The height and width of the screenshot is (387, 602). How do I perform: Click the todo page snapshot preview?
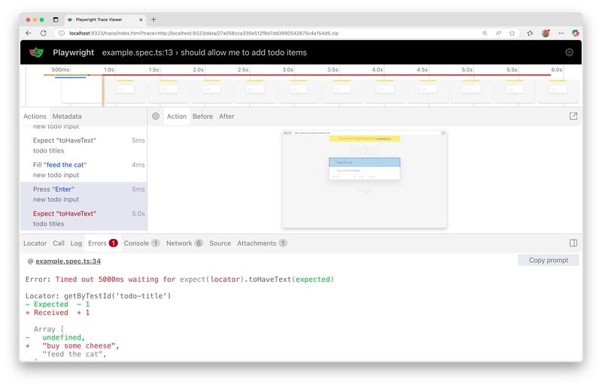click(364, 180)
